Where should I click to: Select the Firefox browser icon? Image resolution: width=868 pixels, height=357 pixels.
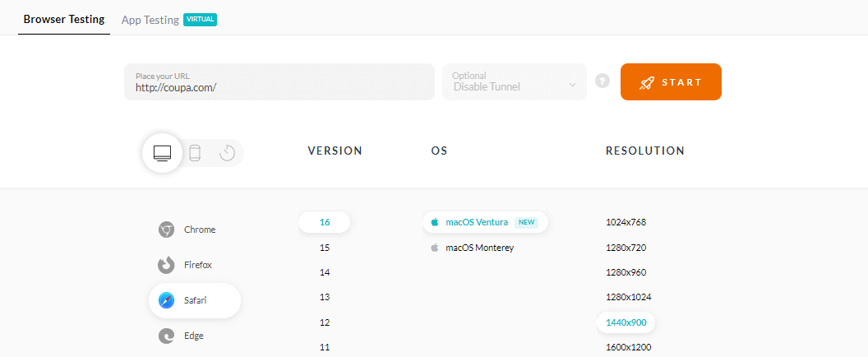tap(166, 265)
